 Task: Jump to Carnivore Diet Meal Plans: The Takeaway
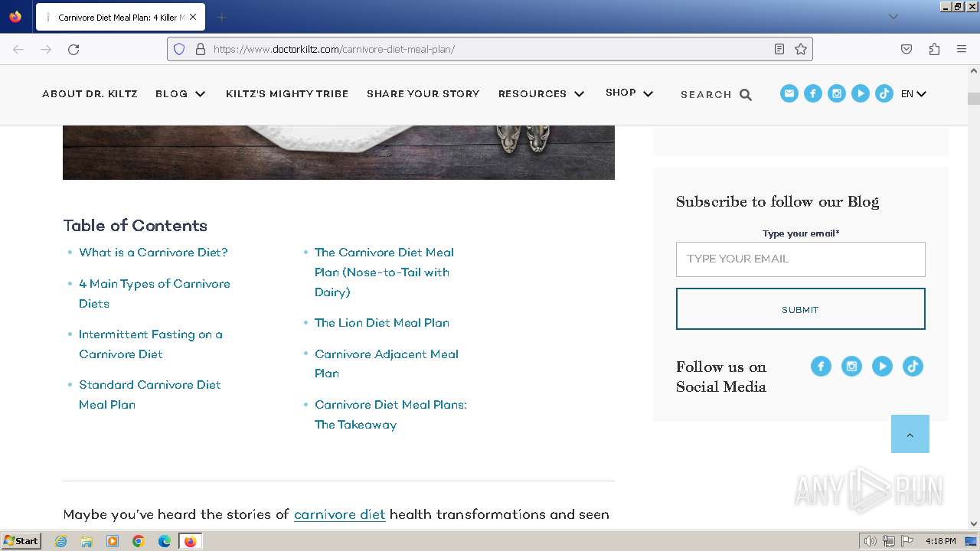click(390, 415)
